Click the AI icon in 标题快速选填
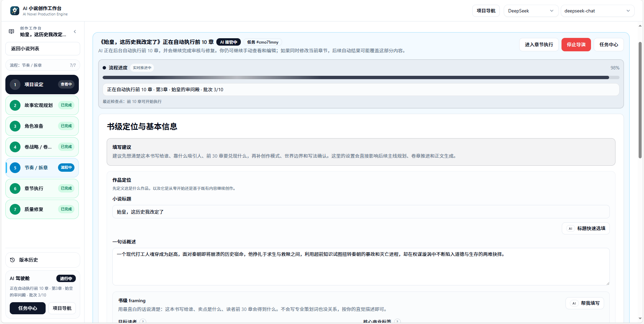This screenshot has width=644, height=324. pos(570,228)
